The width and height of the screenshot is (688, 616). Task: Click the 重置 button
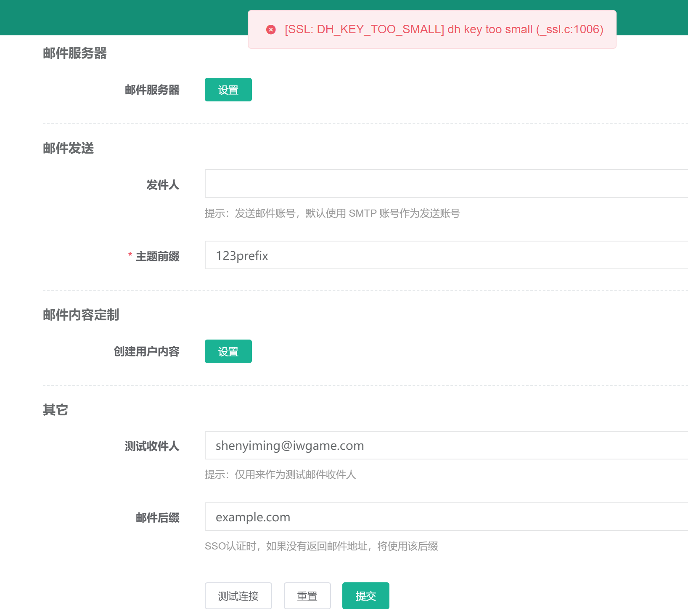coord(307,596)
